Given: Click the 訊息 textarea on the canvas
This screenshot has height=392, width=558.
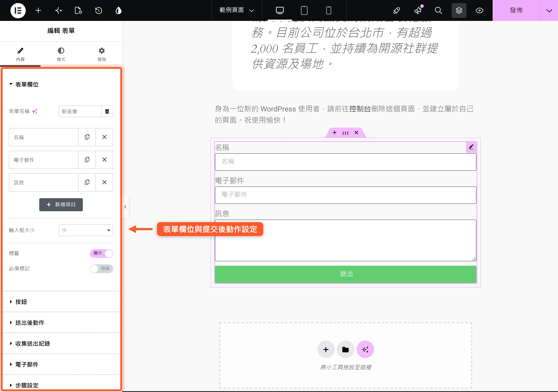Looking at the screenshot, I should pyautogui.click(x=345, y=240).
